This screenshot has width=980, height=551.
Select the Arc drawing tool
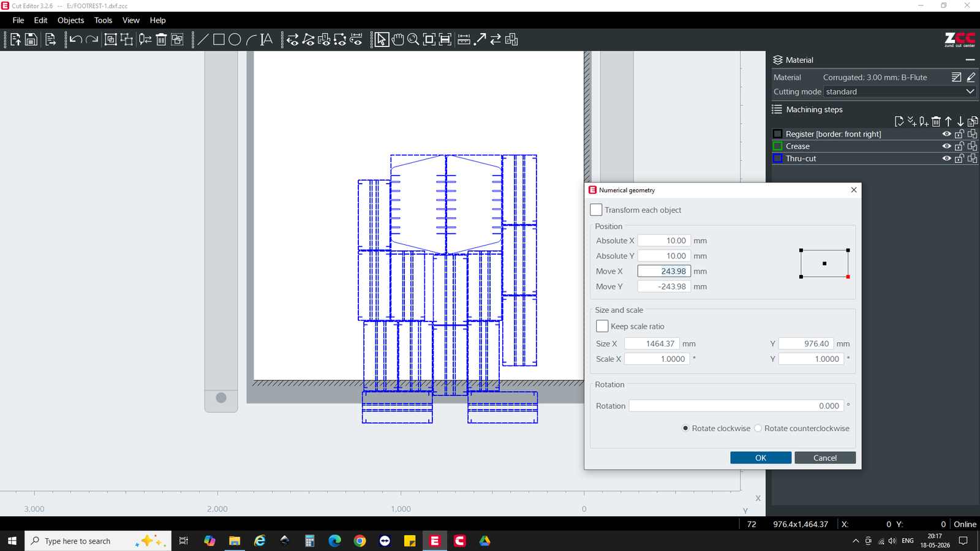pos(251,40)
